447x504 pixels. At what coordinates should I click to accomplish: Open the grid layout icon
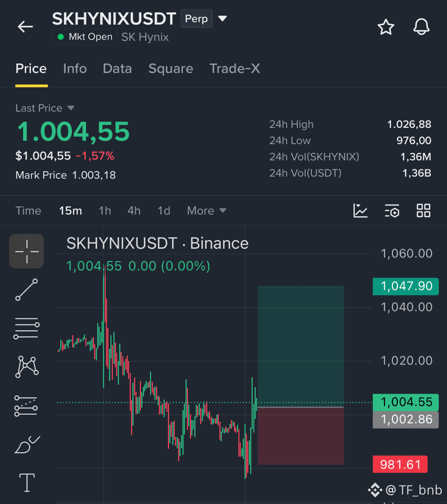[423, 211]
